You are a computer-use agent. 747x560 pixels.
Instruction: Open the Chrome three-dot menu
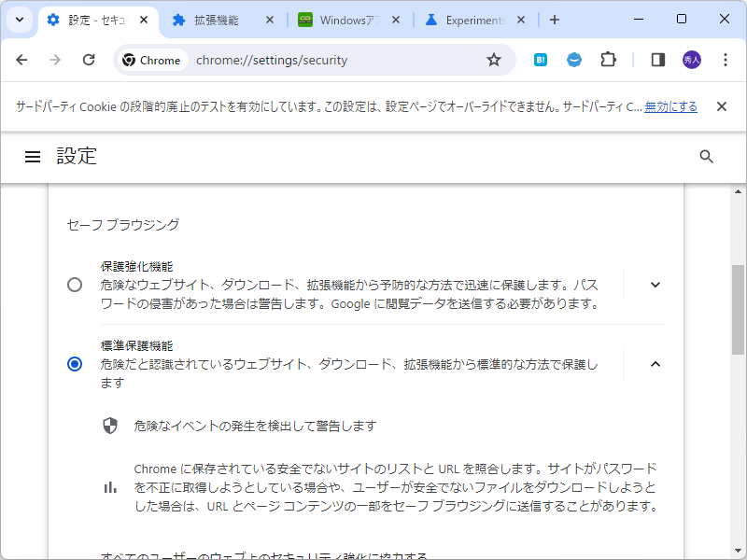pyautogui.click(x=726, y=59)
